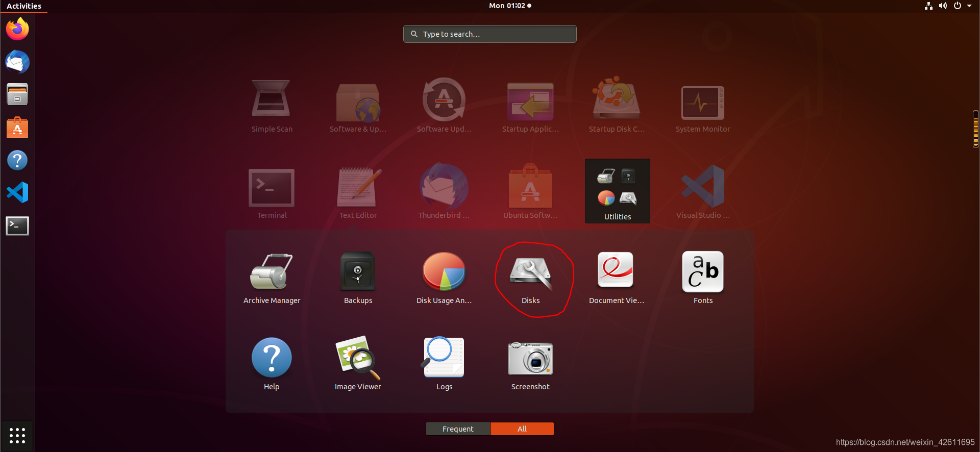Open Firefox from the dock
Screen dimensions: 980x452
point(17,29)
